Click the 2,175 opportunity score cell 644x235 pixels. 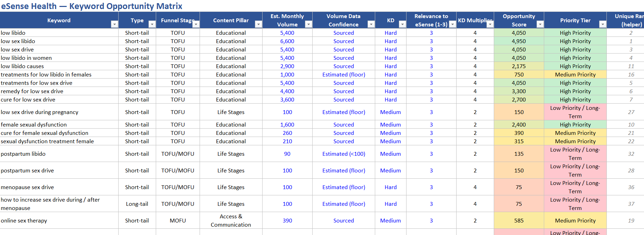pyautogui.click(x=519, y=66)
